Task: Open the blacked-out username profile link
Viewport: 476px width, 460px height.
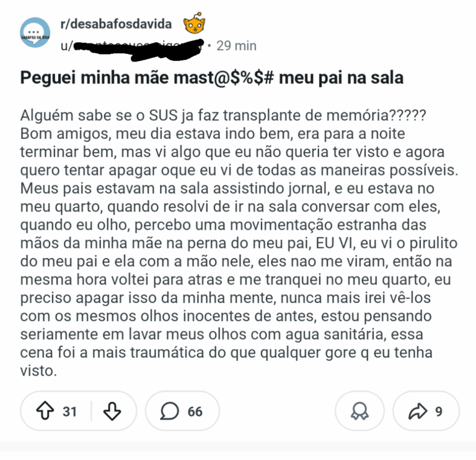Action: [132, 46]
